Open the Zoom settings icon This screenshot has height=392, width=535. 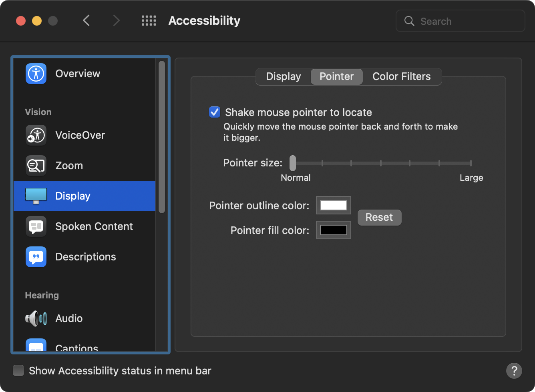point(36,166)
